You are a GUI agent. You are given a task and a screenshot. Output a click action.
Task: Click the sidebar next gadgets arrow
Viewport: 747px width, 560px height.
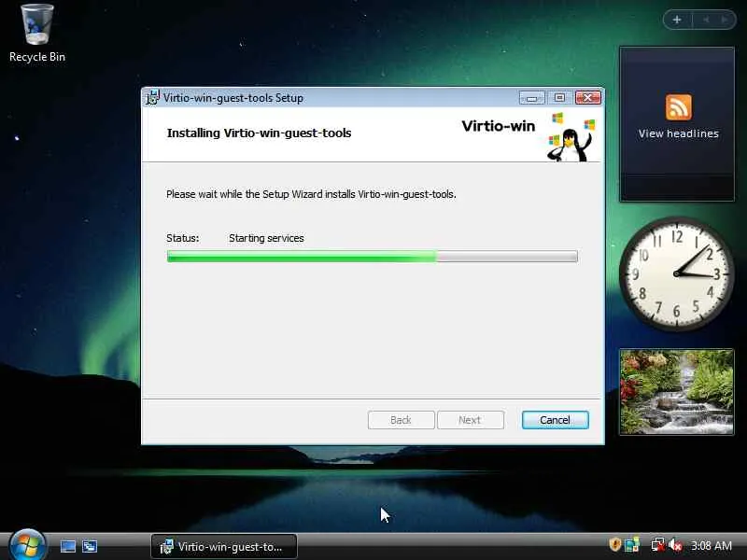coord(725,20)
